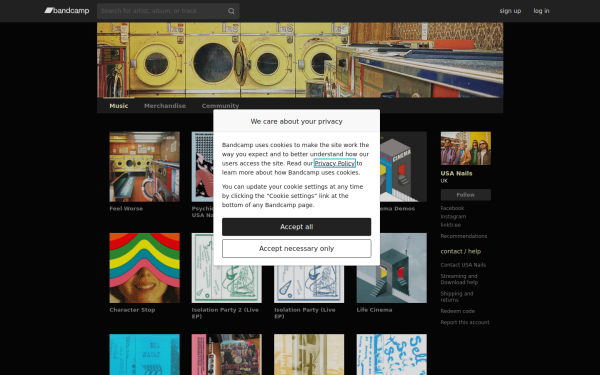The width and height of the screenshot is (600, 375).
Task: Open Streaming and Download help
Action: [459, 279]
